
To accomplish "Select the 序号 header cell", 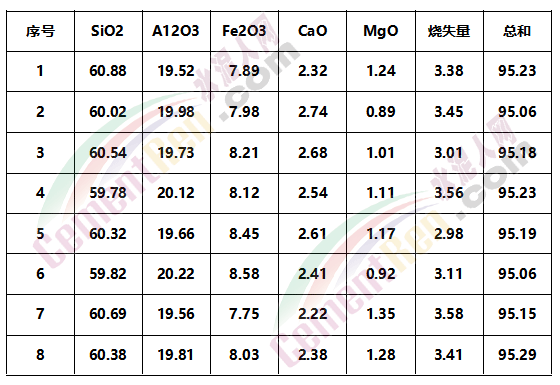I will coord(40,31).
